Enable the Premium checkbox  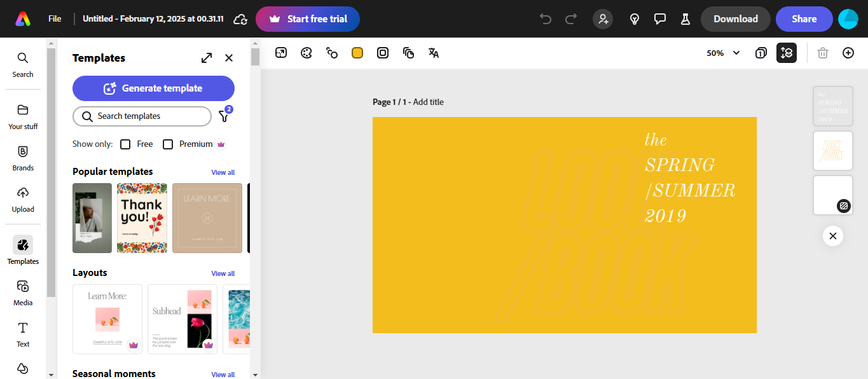(168, 144)
